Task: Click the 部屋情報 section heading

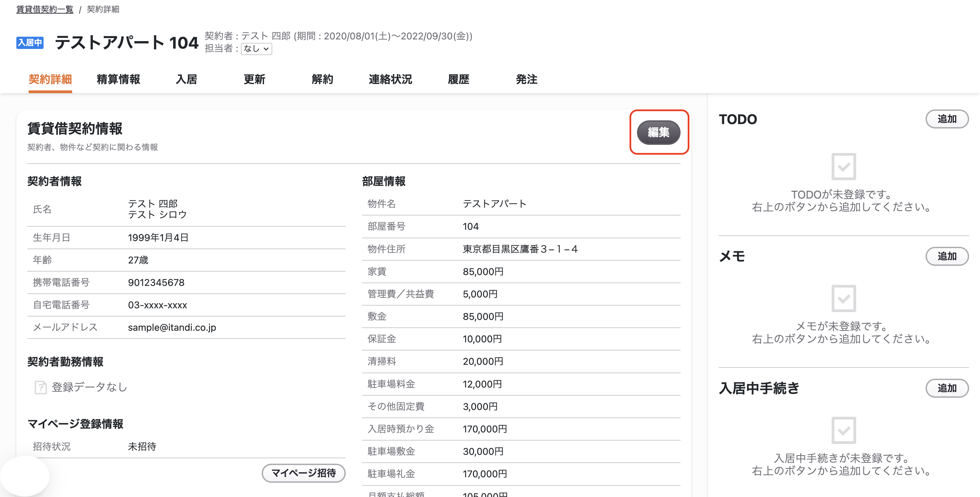Action: click(384, 181)
